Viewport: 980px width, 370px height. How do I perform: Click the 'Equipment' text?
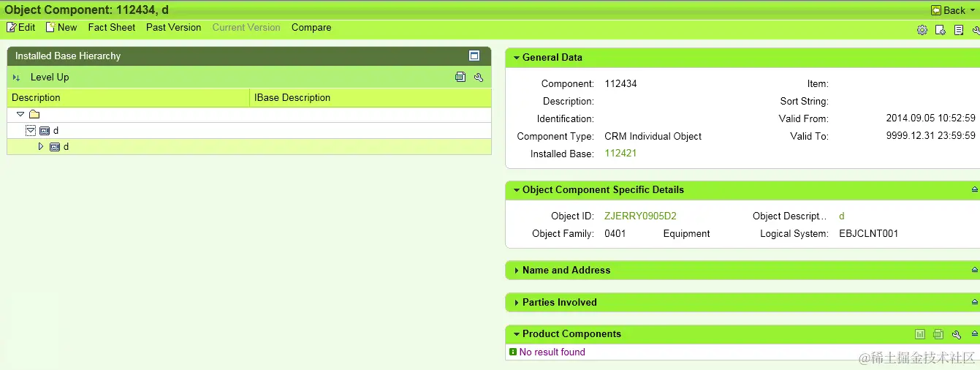click(686, 233)
